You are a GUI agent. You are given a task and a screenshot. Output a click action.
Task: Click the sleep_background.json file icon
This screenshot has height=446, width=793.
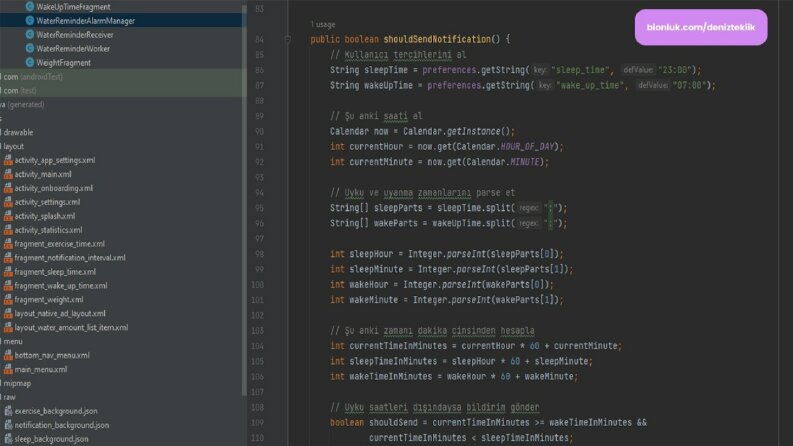(x=8, y=439)
